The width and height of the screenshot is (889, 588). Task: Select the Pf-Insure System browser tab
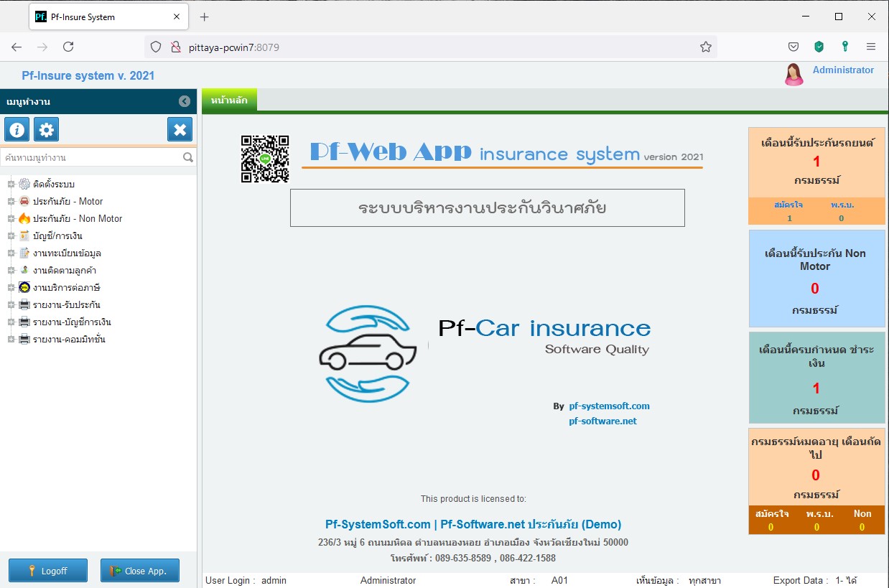pyautogui.click(x=110, y=17)
